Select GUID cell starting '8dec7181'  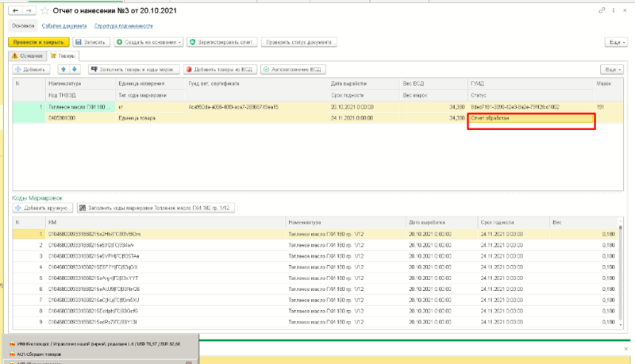point(530,107)
